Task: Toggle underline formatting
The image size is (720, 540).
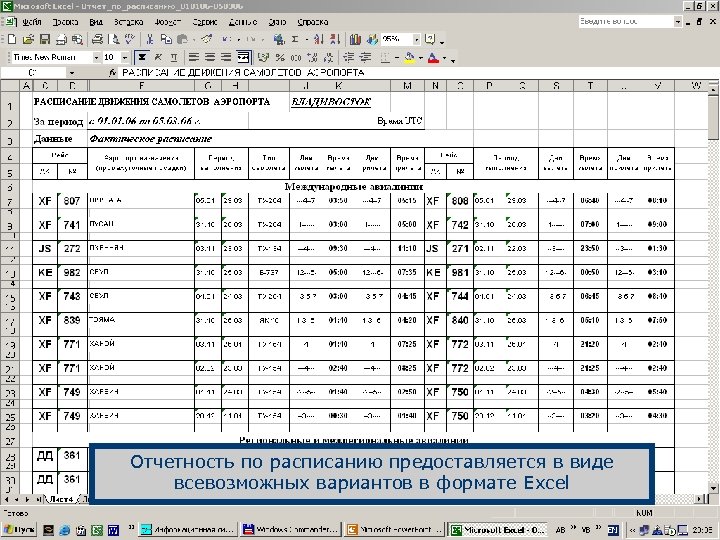Action: 174,57
